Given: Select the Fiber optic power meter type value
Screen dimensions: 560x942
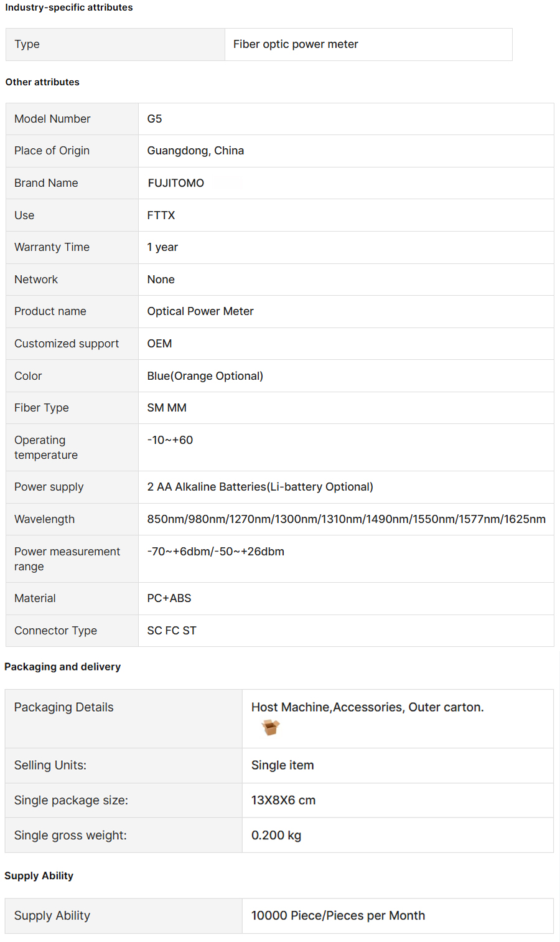Looking at the screenshot, I should pos(296,44).
